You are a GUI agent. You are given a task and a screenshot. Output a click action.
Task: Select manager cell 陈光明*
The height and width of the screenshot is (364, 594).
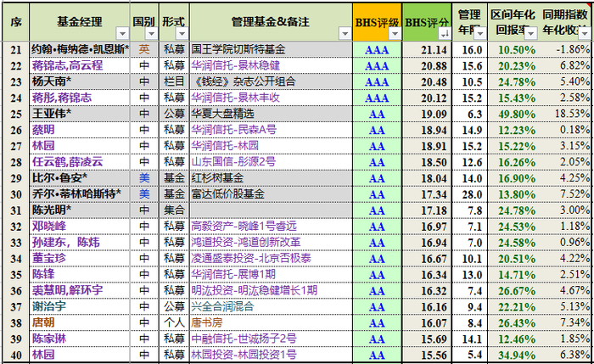(80, 210)
